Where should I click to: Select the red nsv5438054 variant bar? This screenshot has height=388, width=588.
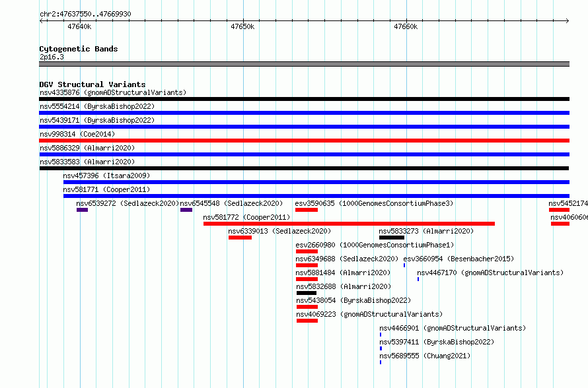(307, 307)
